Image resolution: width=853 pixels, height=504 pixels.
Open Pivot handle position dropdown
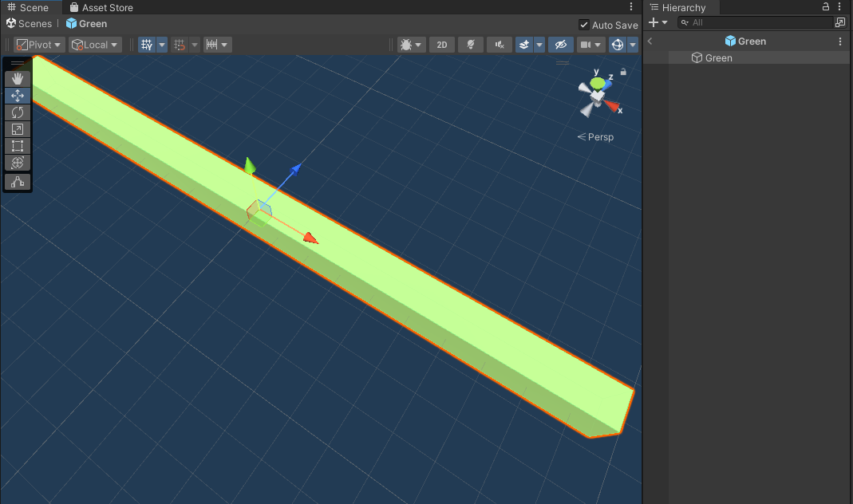click(x=39, y=45)
